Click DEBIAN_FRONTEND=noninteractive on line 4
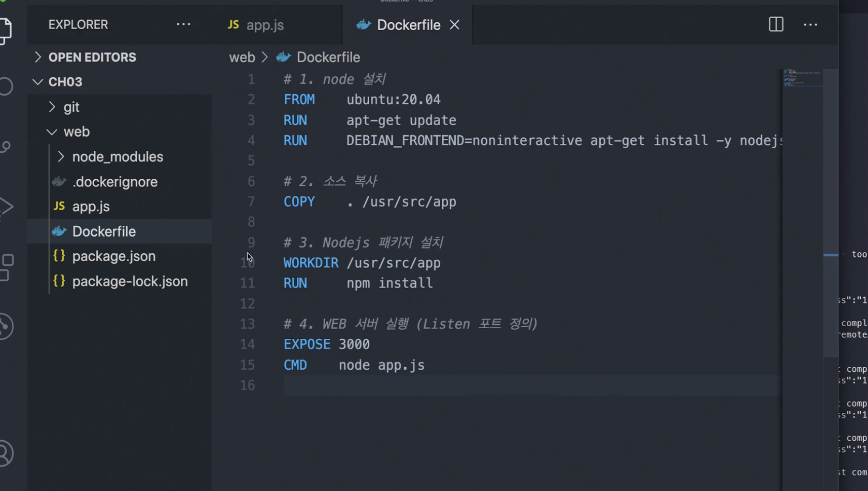868x491 pixels. pyautogui.click(x=465, y=140)
